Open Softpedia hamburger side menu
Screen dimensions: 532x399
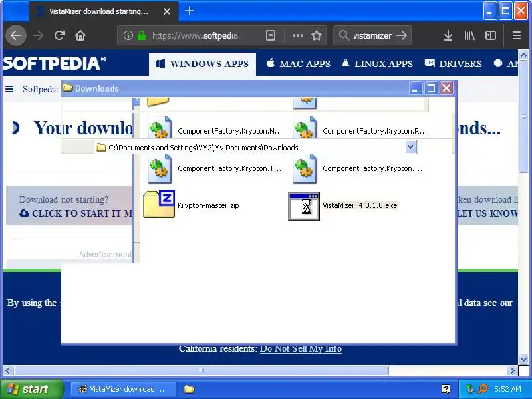pos(9,89)
